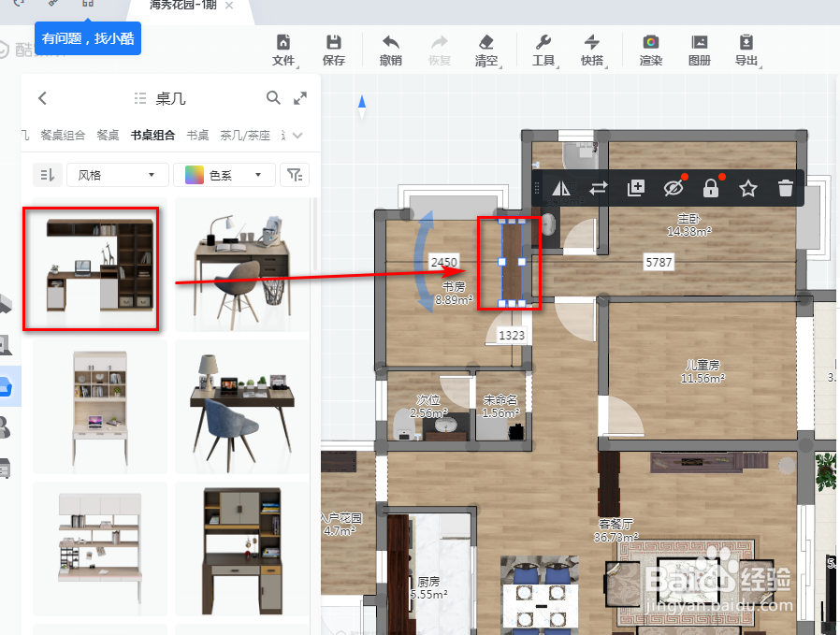
Task: Switch to the 餐桌组合 tab
Action: point(63,135)
